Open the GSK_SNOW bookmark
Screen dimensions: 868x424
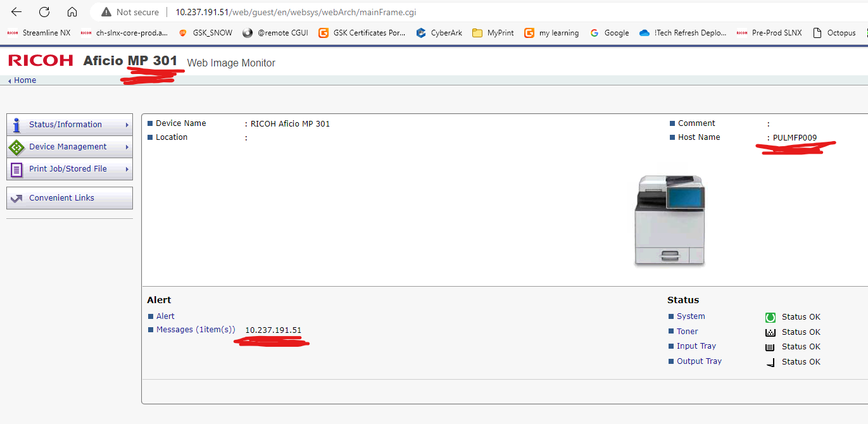coord(206,33)
